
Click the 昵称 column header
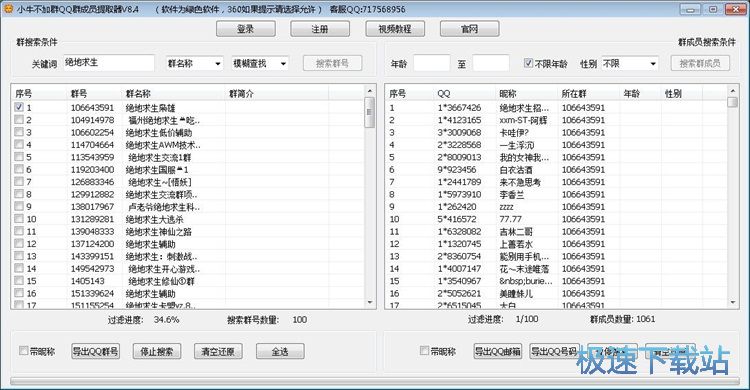[x=526, y=94]
